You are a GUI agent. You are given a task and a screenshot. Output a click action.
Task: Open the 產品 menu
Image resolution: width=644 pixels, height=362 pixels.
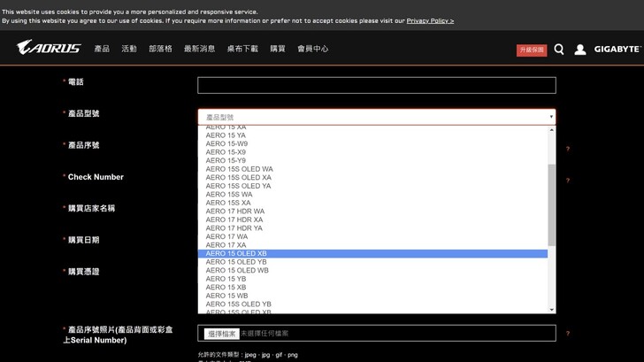click(x=102, y=49)
